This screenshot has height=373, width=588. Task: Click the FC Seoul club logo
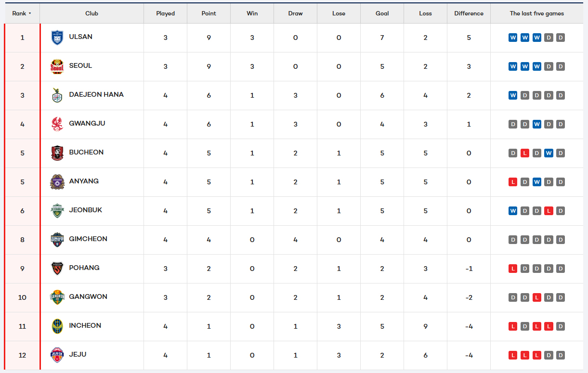(57, 66)
